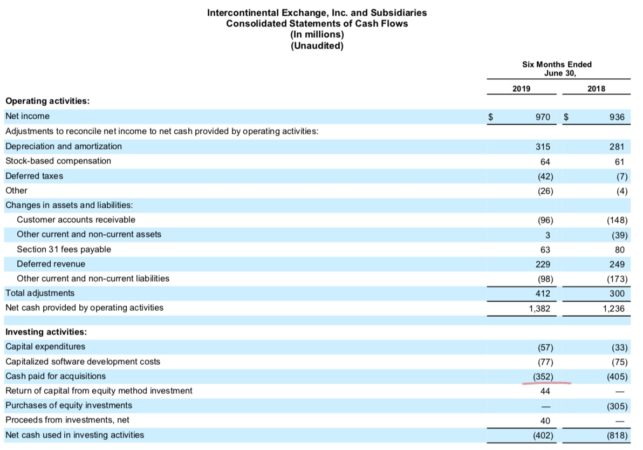Image resolution: width=643 pixels, height=450 pixels.
Task: Click the '(Unaudited)' label
Action: point(317,46)
